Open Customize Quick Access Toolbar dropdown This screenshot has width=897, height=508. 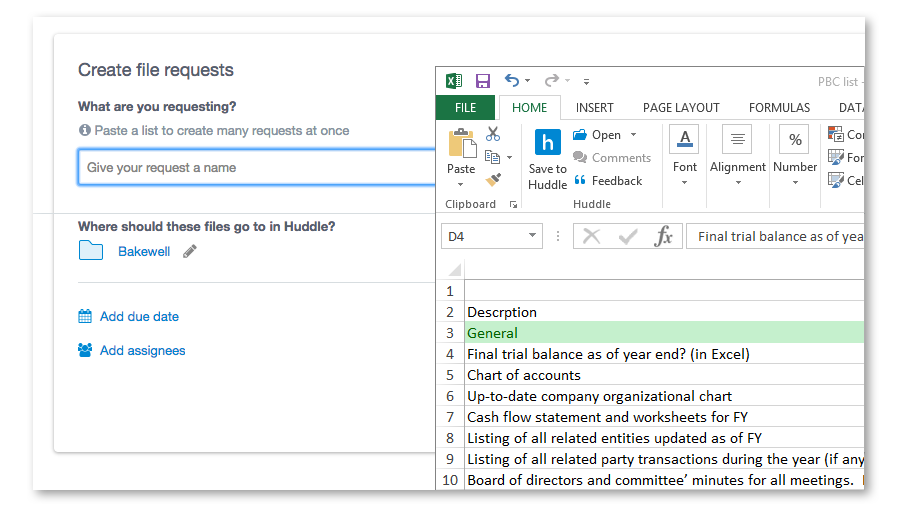(586, 82)
